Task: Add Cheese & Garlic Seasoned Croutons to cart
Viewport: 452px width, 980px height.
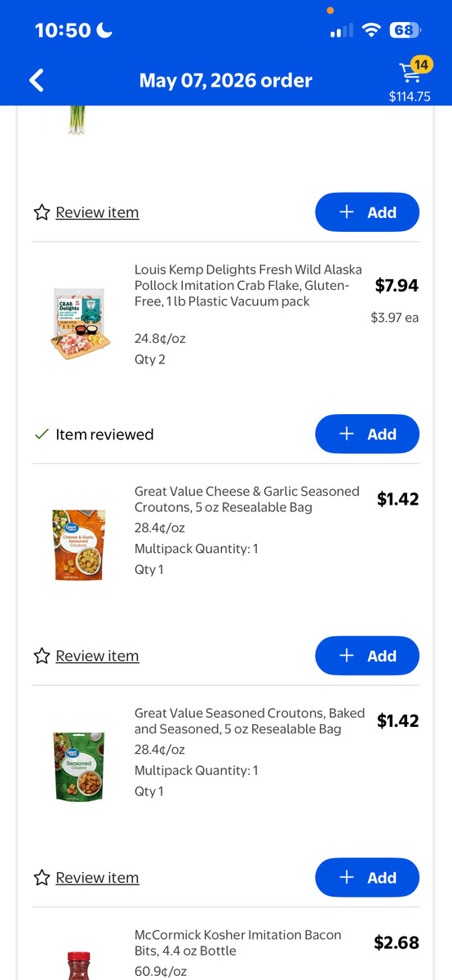Action: [367, 656]
